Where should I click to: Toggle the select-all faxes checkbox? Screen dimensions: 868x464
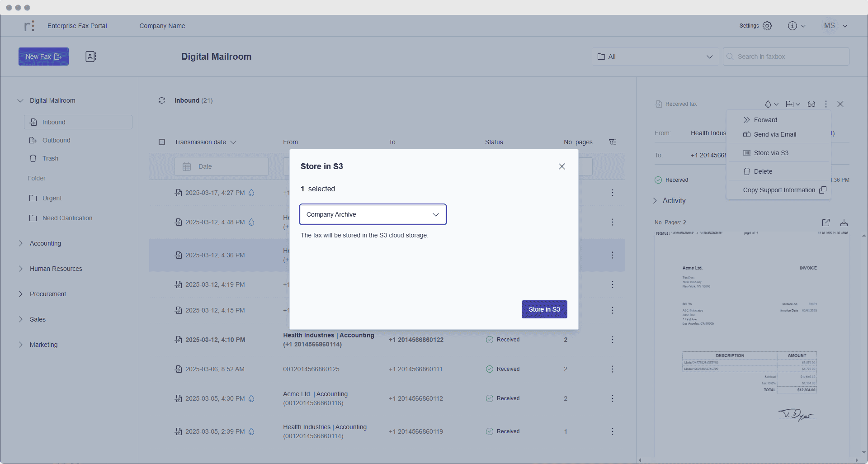click(162, 142)
